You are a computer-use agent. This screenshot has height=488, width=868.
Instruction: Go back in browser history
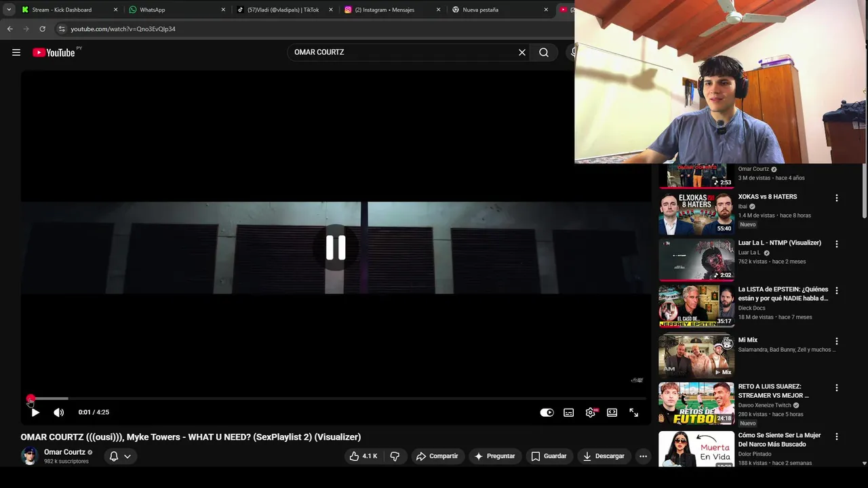tap(9, 29)
